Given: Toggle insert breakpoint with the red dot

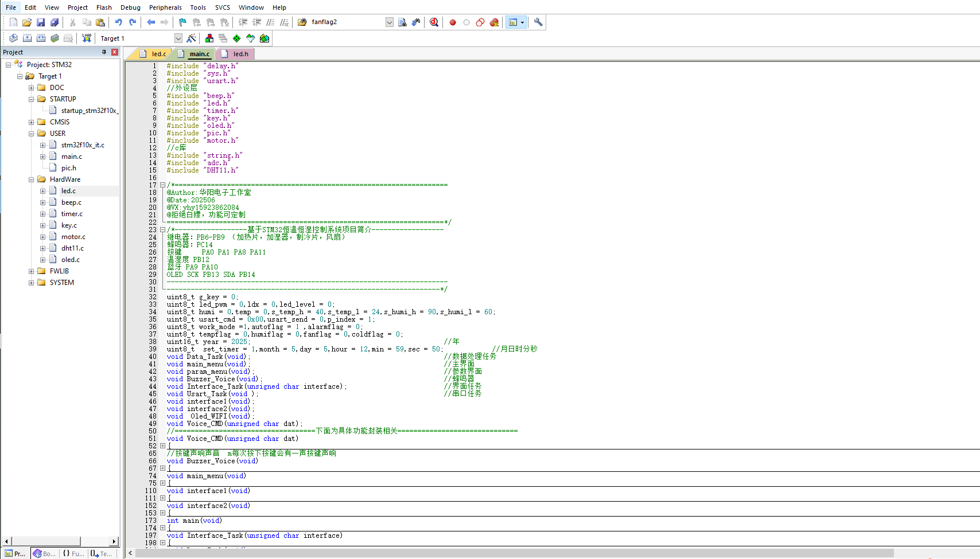Looking at the screenshot, I should coord(453,22).
